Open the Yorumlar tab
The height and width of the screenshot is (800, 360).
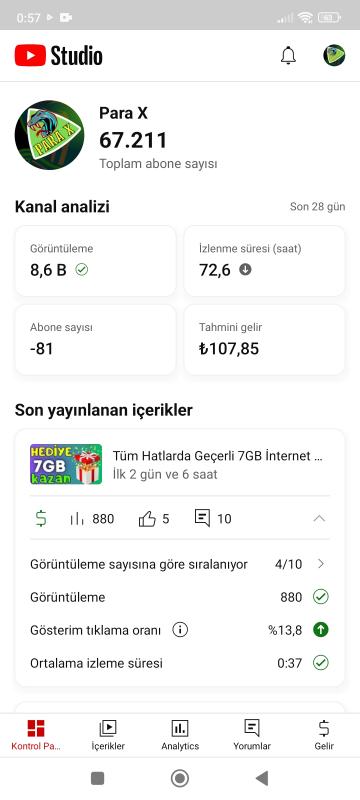pos(252,735)
